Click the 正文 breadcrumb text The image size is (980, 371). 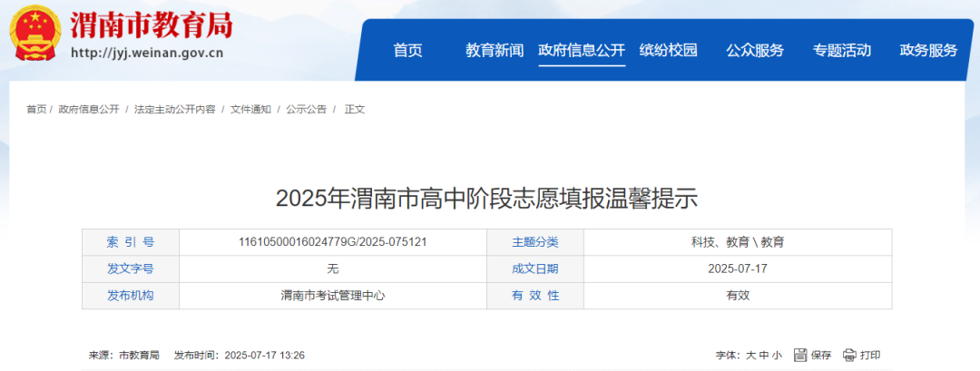(x=355, y=109)
